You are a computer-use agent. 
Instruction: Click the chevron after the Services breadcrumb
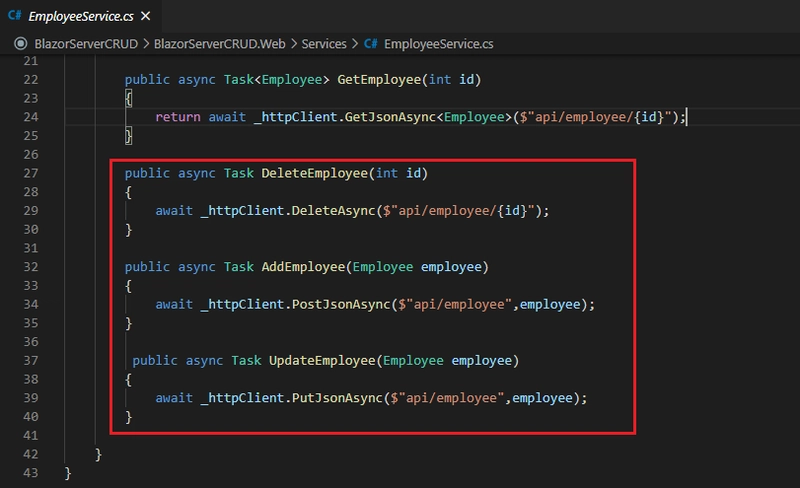tap(355, 44)
